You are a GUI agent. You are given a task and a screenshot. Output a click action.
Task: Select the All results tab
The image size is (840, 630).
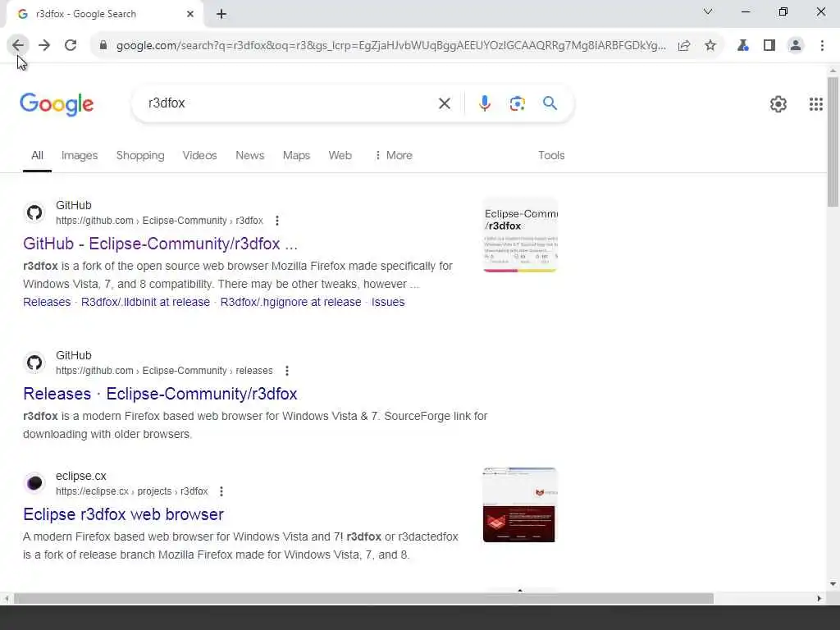37,155
